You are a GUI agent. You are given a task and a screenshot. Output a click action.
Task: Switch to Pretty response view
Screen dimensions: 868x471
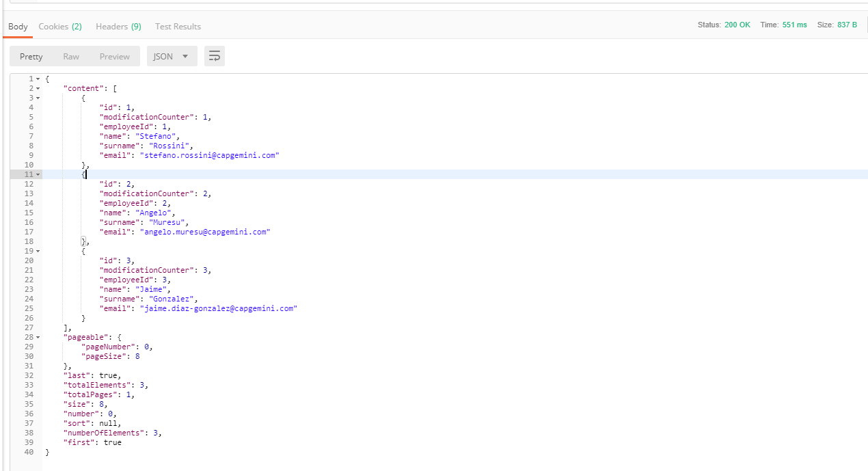click(x=31, y=57)
